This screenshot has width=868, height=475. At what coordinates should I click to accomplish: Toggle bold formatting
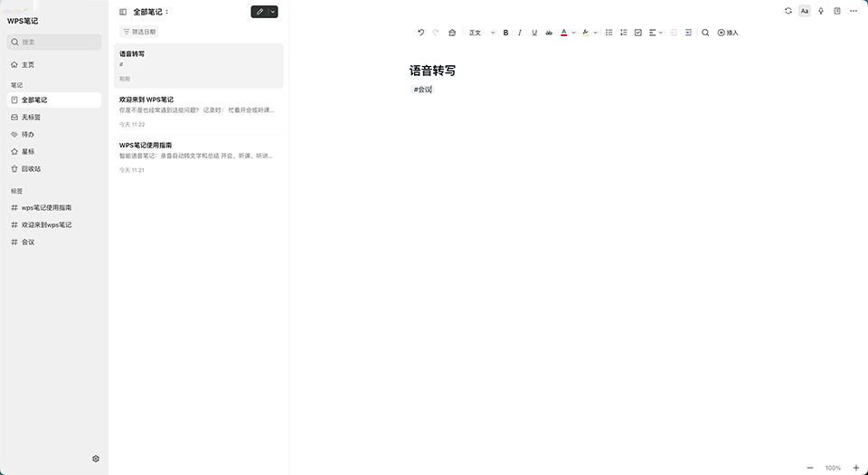(505, 33)
